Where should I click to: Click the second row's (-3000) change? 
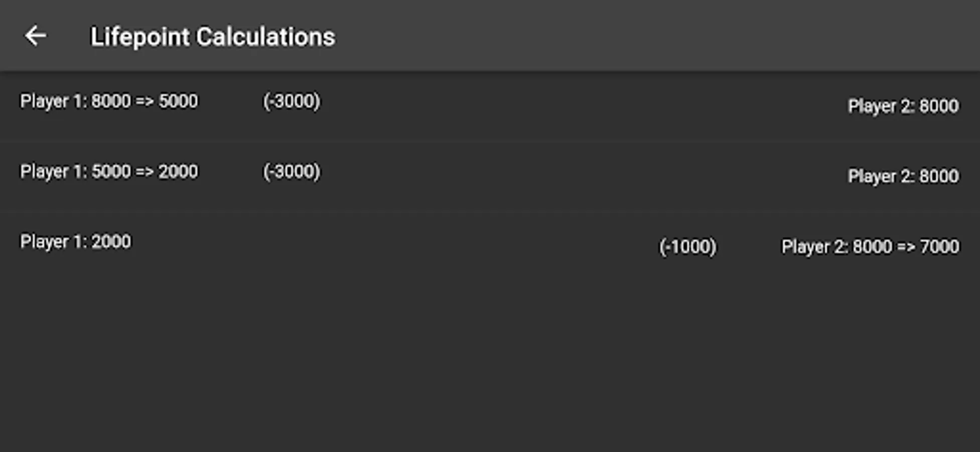pyautogui.click(x=292, y=172)
